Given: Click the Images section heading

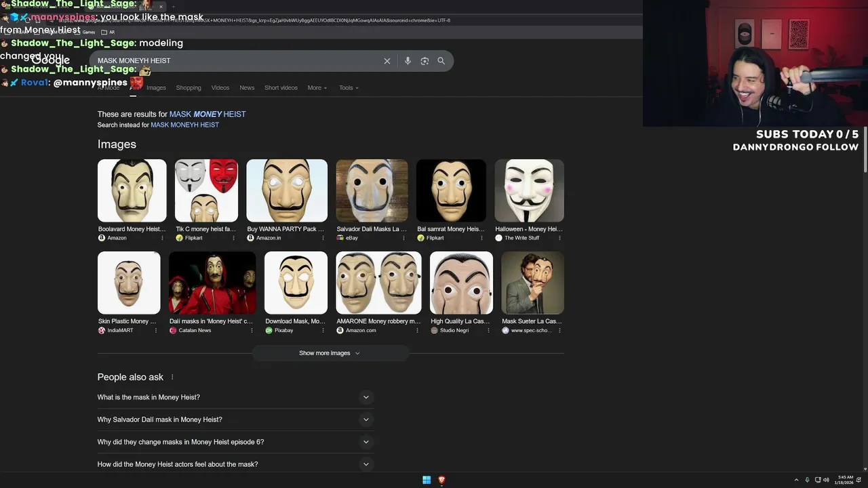Looking at the screenshot, I should click(x=117, y=144).
